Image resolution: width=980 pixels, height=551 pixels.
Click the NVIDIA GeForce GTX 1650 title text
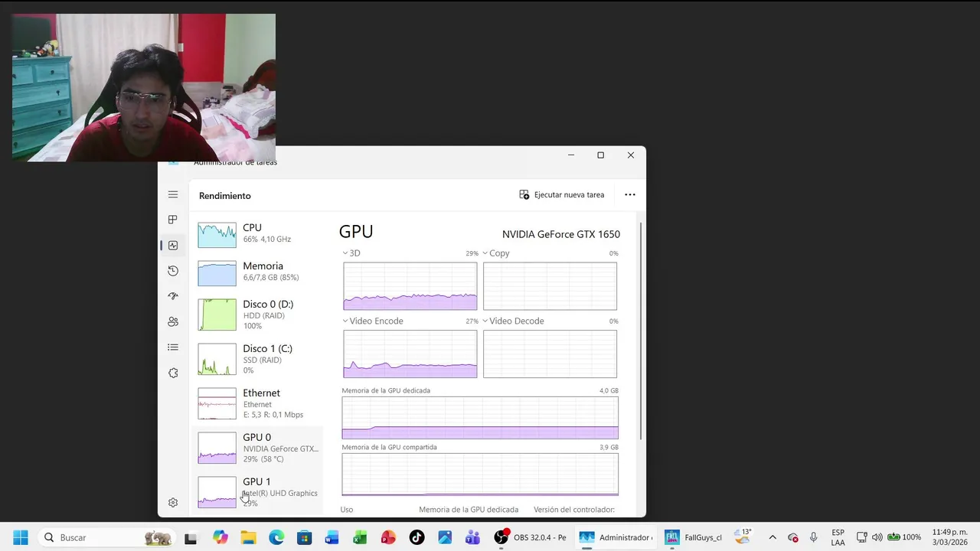tap(561, 234)
